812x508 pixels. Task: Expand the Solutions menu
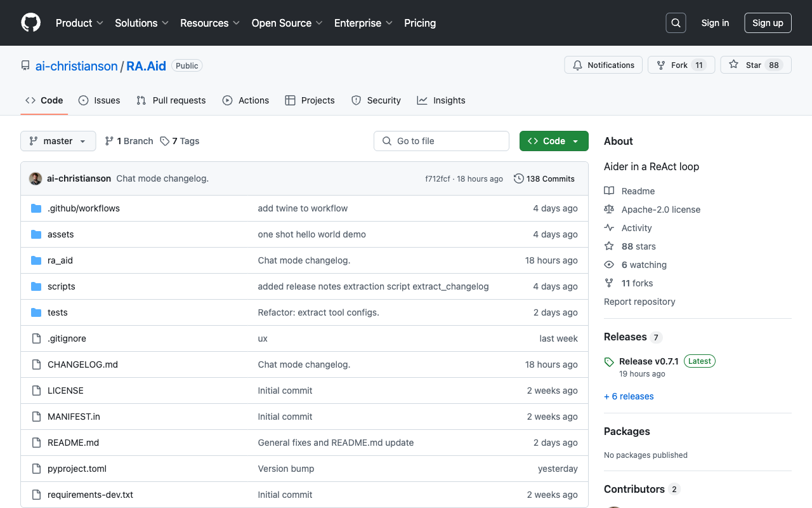pos(141,23)
